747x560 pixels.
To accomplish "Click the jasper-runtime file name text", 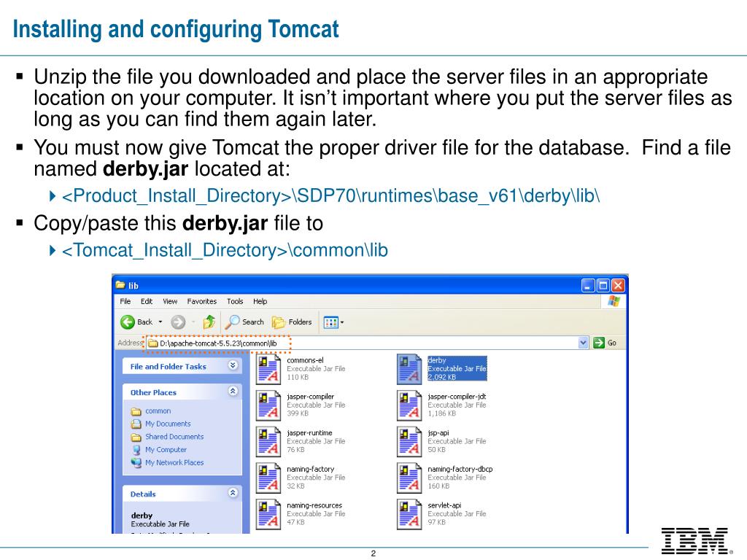I will point(309,433).
